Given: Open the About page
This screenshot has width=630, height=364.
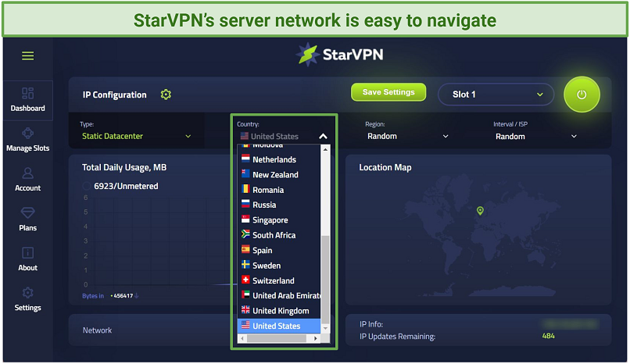Looking at the screenshot, I should [x=27, y=259].
